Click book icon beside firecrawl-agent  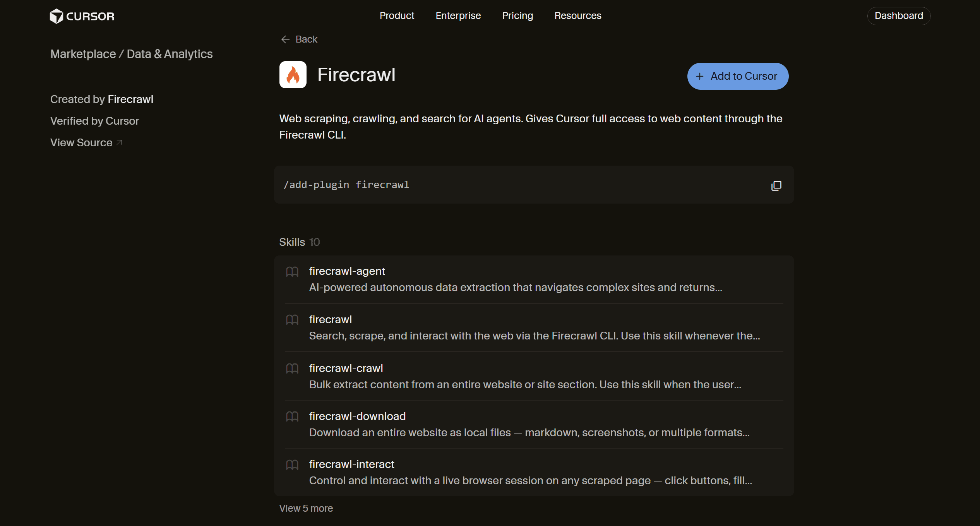click(292, 272)
